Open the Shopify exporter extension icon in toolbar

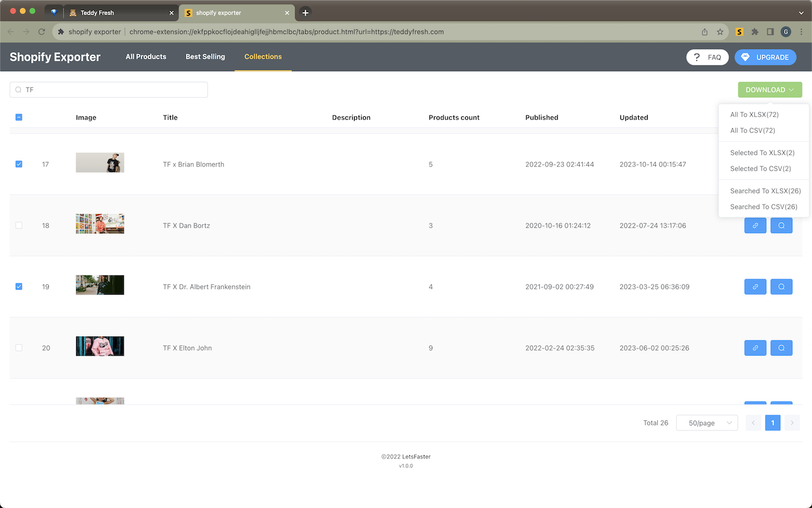pyautogui.click(x=739, y=32)
